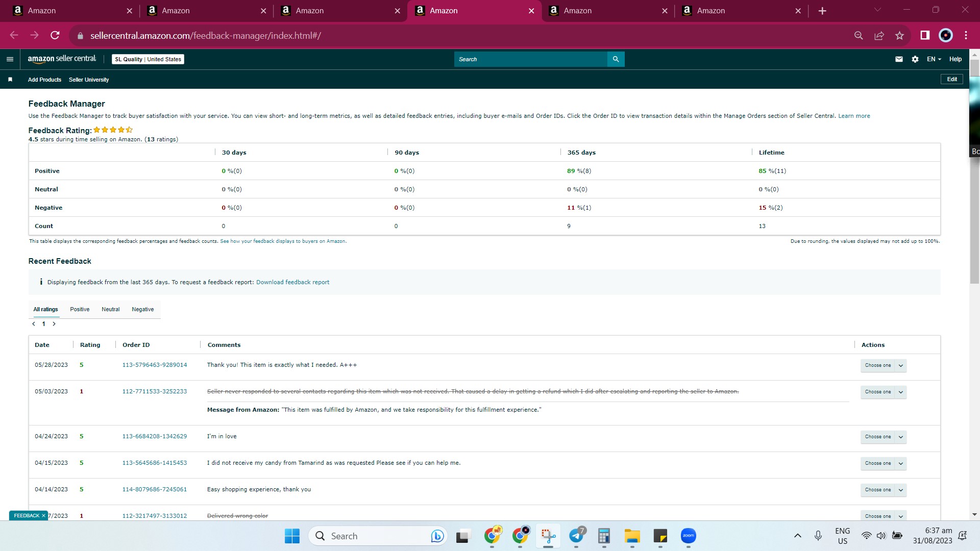Open the Snipping Tool taskbar icon
Viewport: 980px width, 551px height.
coord(548,536)
